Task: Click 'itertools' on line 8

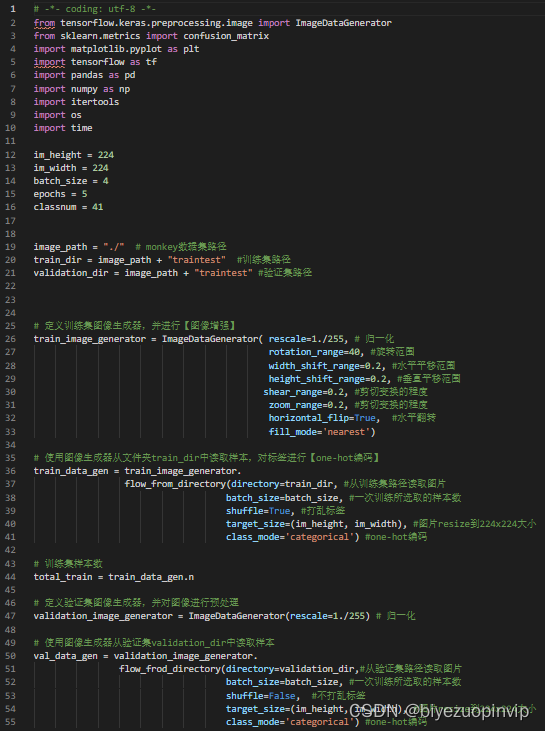Action: [x=95, y=102]
